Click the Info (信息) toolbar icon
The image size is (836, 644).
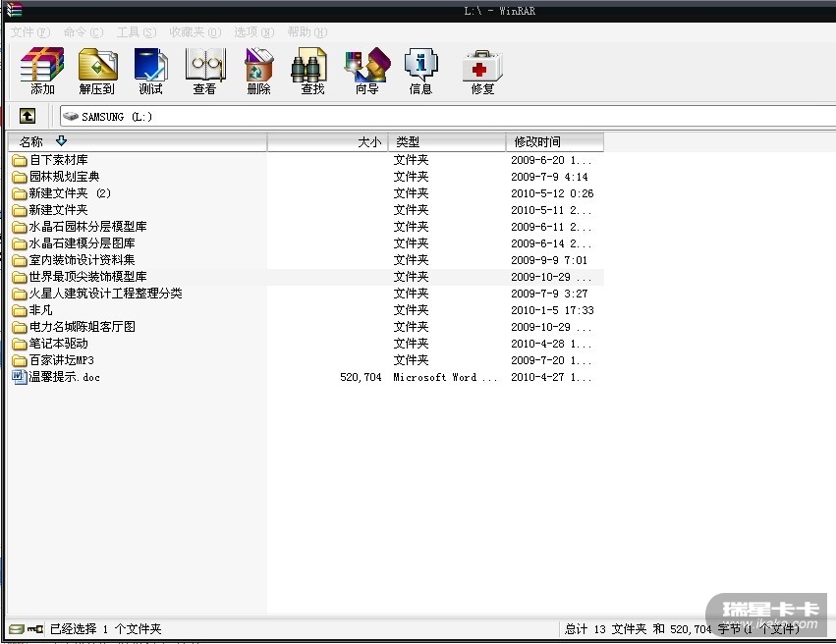click(420, 71)
